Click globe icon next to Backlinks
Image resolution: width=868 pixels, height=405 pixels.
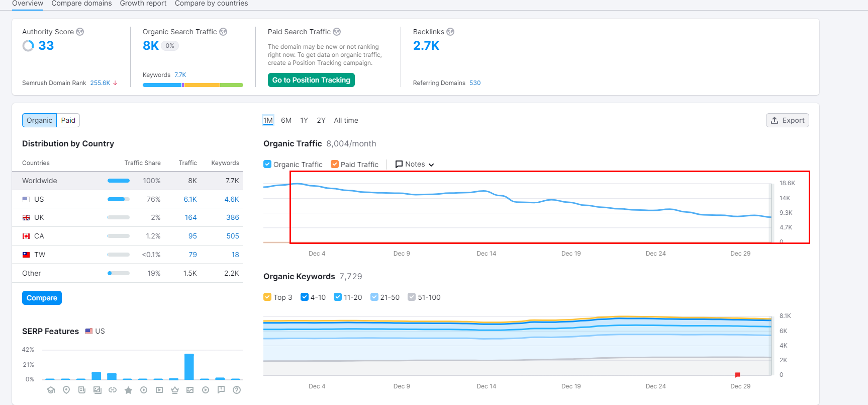click(x=450, y=32)
